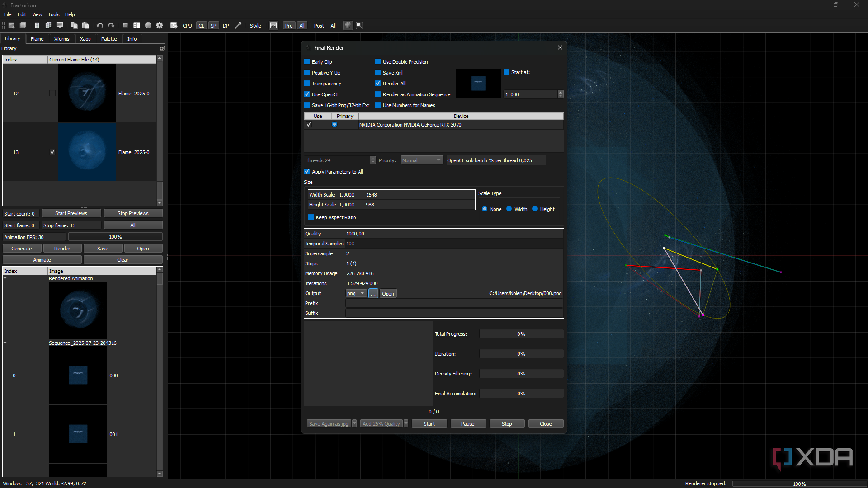
Task: Redo action using the toolbar arrow
Action: [x=111, y=26]
